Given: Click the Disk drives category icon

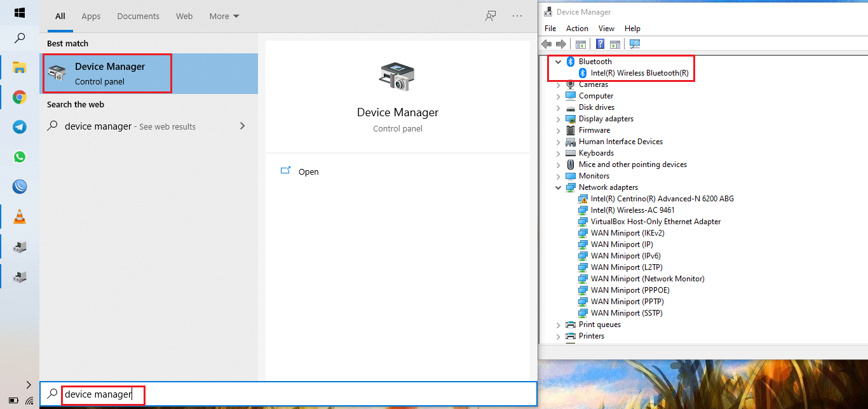Looking at the screenshot, I should coord(571,107).
